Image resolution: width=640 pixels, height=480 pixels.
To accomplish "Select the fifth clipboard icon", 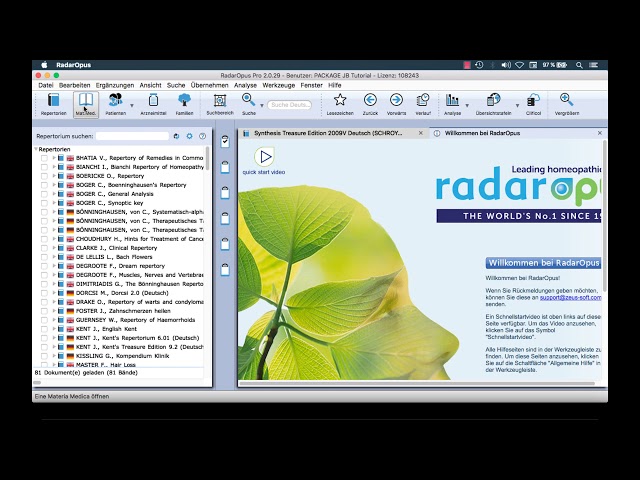I will (x=225, y=244).
